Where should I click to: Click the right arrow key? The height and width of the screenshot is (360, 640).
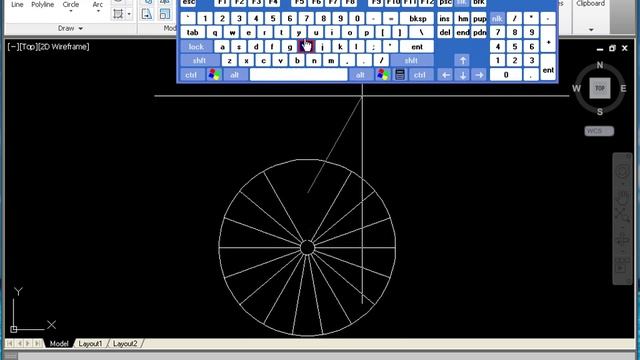pyautogui.click(x=479, y=75)
